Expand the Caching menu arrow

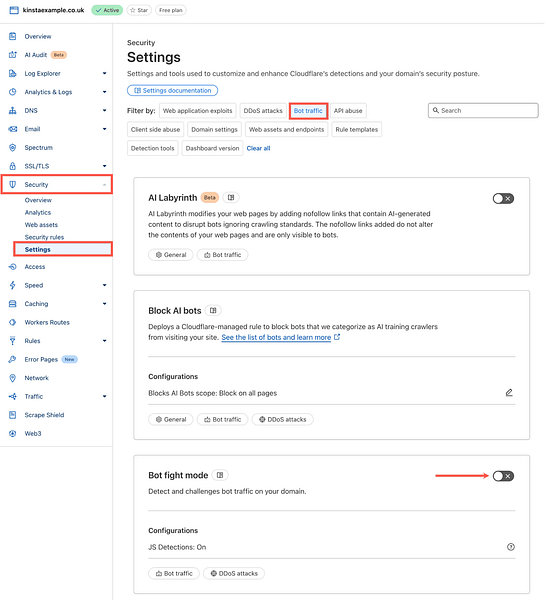(104, 304)
